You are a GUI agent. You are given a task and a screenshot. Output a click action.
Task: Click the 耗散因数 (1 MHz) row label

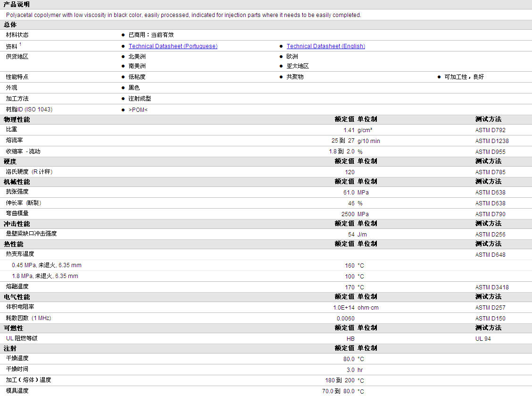click(28, 318)
